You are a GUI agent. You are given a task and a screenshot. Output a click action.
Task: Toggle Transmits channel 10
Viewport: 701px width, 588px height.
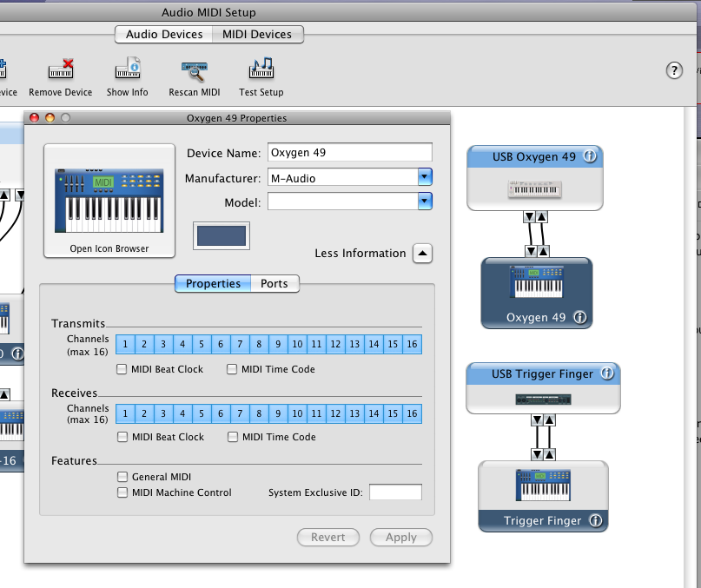coord(297,344)
